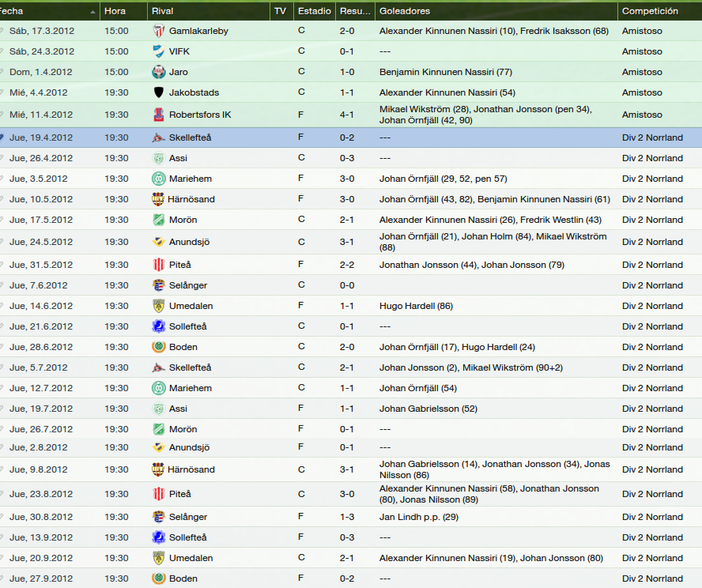Click Selånger crest in 7.6.2012 row
This screenshot has height=588, width=702.
point(158,285)
